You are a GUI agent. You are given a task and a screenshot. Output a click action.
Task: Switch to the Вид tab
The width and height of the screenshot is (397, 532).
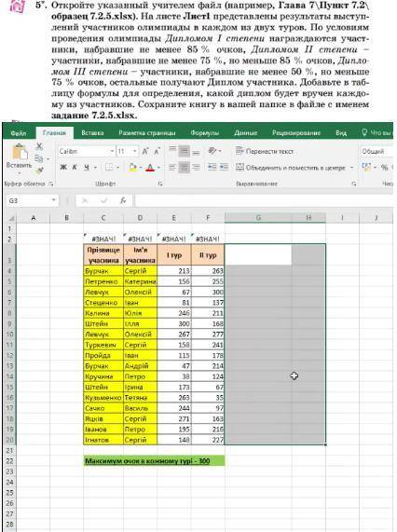pos(341,133)
